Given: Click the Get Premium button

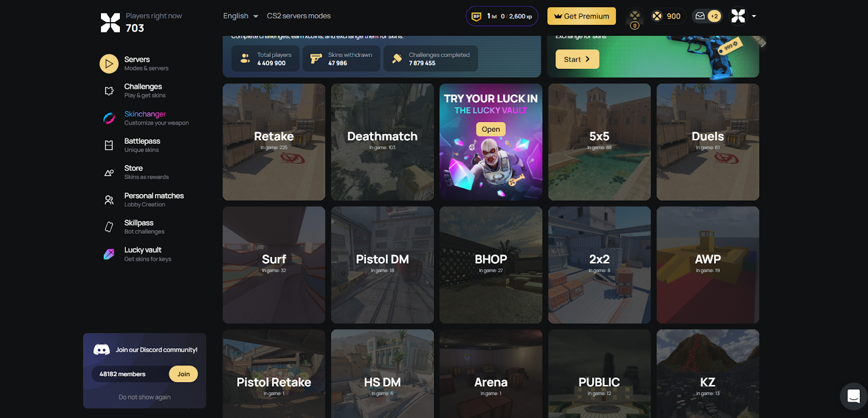Looking at the screenshot, I should coord(582,16).
